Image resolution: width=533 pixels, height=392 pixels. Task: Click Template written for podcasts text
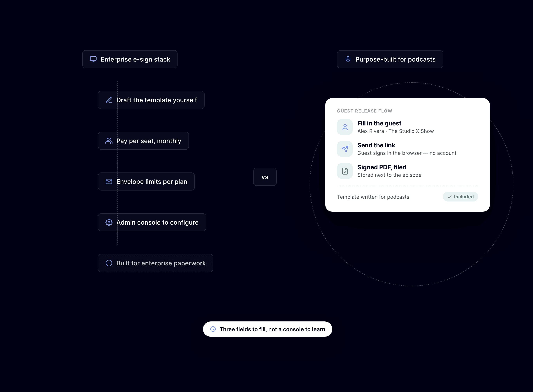pyautogui.click(x=373, y=197)
